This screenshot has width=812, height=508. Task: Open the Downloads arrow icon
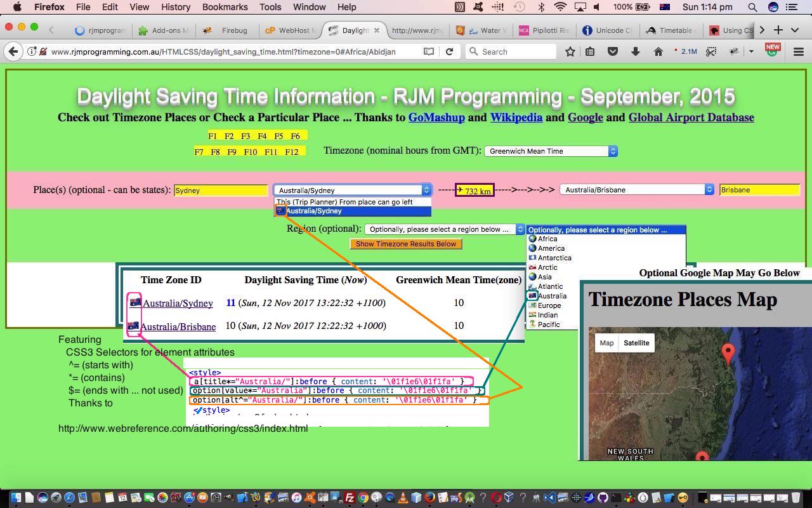point(635,51)
